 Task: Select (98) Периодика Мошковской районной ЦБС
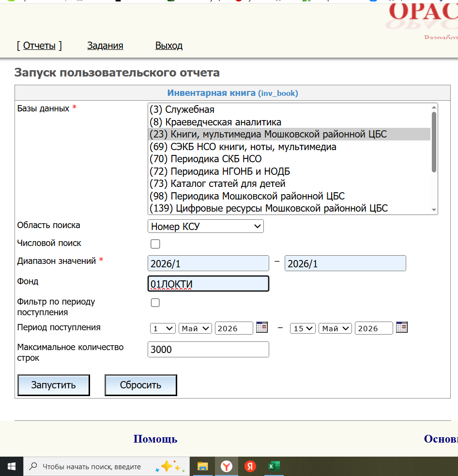[x=290, y=196]
